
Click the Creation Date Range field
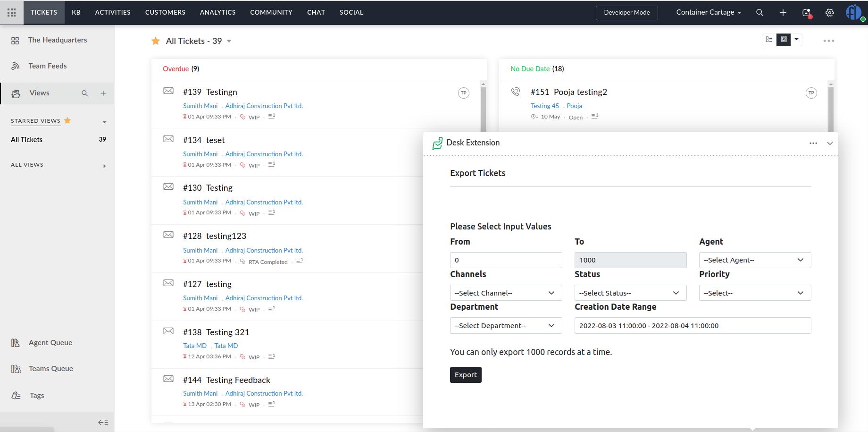click(x=693, y=326)
